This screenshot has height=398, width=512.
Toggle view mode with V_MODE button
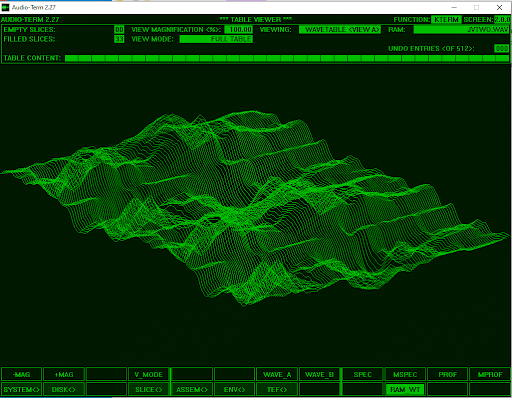point(149,374)
